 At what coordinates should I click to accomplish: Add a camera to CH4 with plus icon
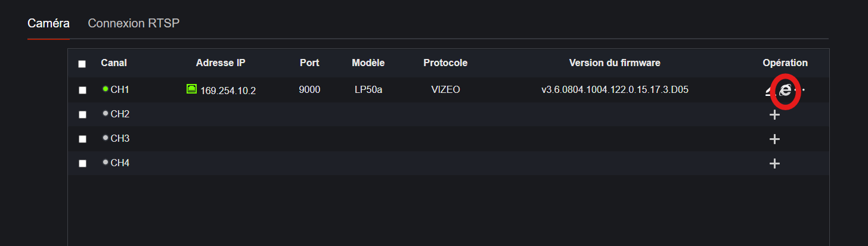[774, 163]
